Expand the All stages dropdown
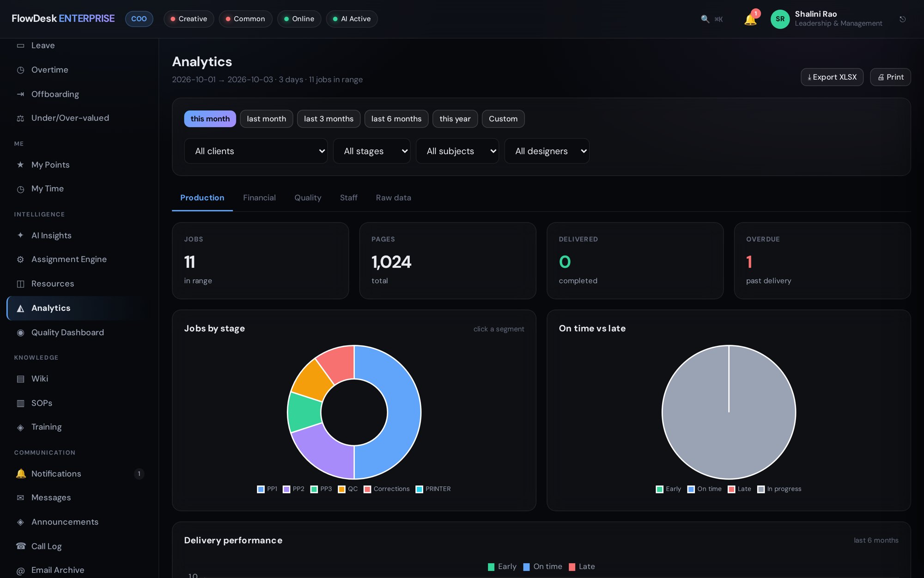The image size is (924, 578). point(371,151)
